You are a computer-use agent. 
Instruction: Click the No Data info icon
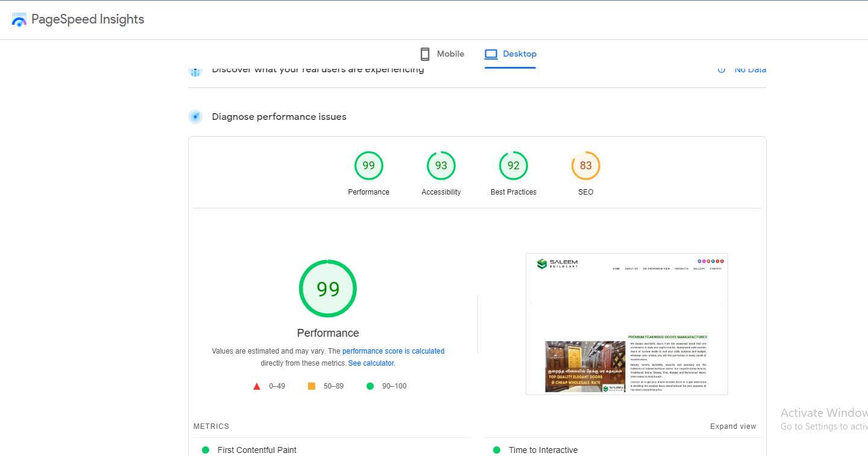coord(721,70)
